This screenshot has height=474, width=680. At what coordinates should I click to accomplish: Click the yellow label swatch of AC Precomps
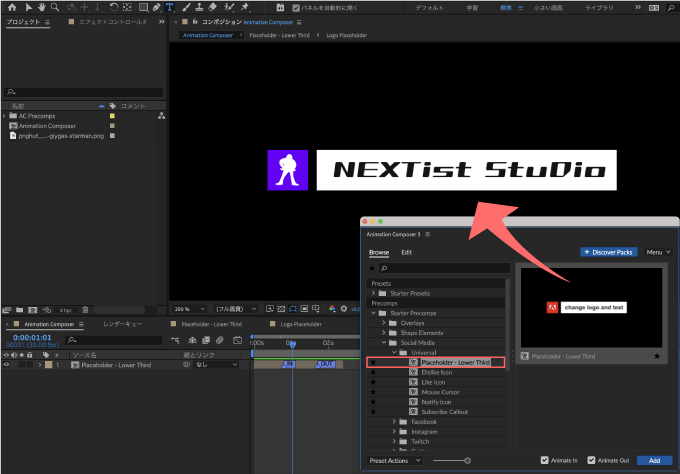tap(112, 116)
